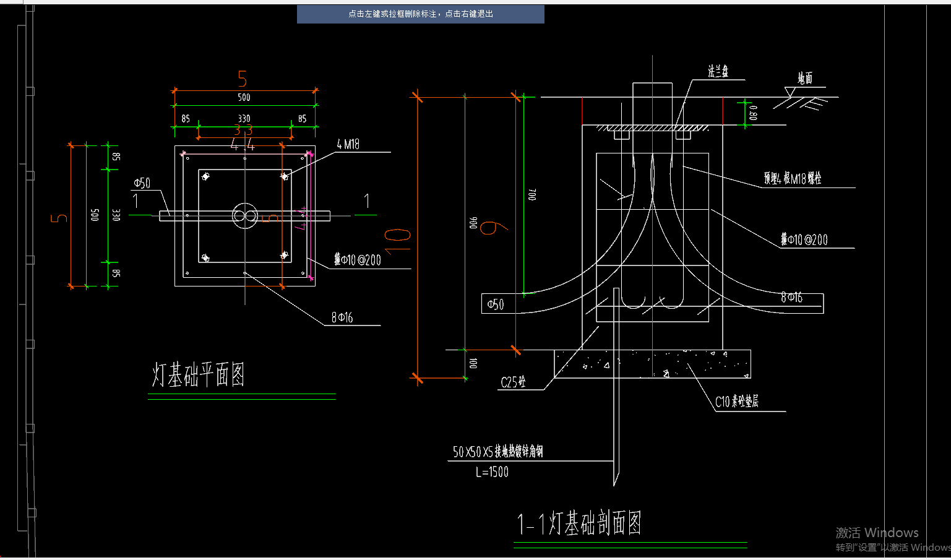Click the '箍Φ10@200' label in plan view

358,260
